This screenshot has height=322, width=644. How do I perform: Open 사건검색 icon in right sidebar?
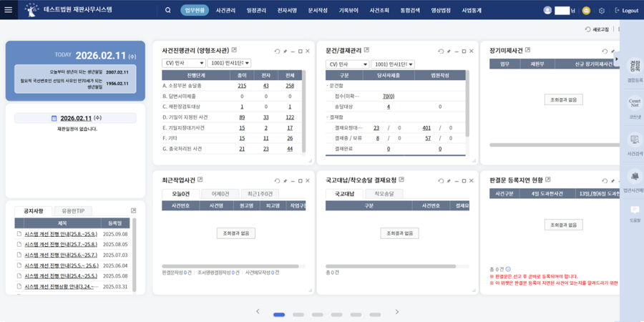click(x=634, y=142)
